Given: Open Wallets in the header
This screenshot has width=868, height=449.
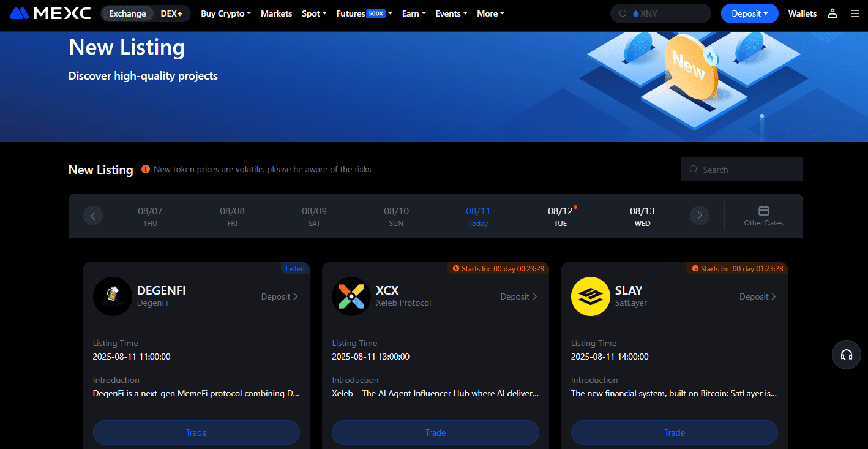Looking at the screenshot, I should coord(803,13).
